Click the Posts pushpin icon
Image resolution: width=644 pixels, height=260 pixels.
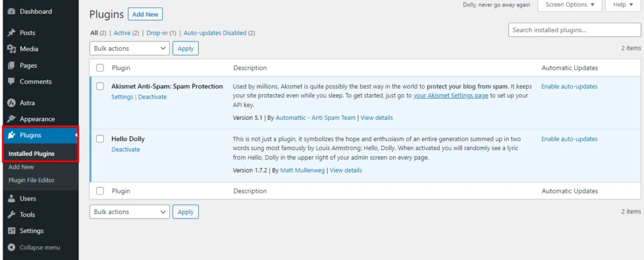pyautogui.click(x=11, y=33)
